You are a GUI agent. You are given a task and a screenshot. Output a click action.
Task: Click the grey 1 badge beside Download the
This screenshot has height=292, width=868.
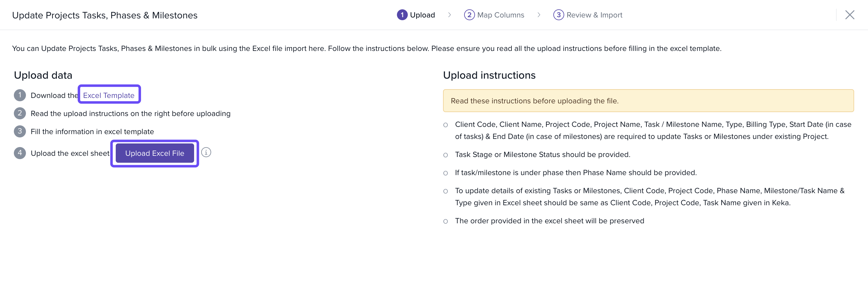click(20, 95)
